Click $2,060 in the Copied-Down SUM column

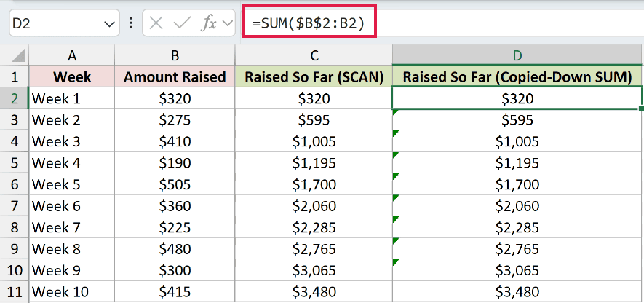tap(517, 205)
